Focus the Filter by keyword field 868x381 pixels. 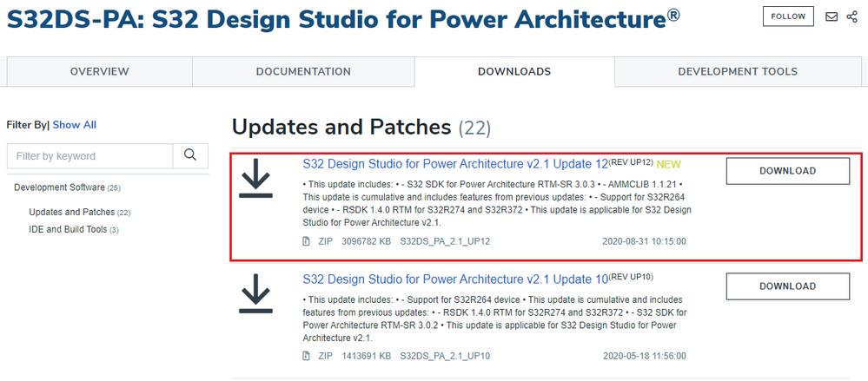coord(89,156)
